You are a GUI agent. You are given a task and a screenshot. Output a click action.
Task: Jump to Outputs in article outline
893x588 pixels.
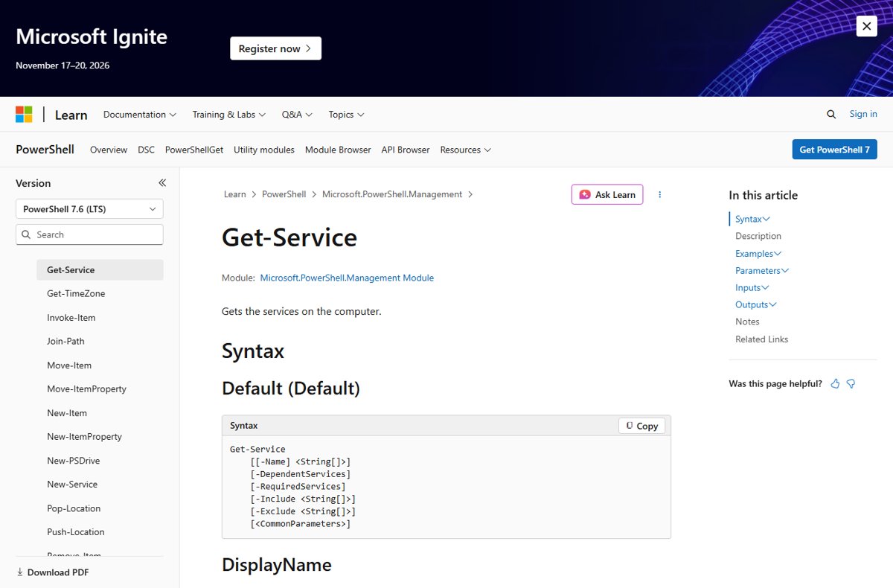click(x=755, y=305)
